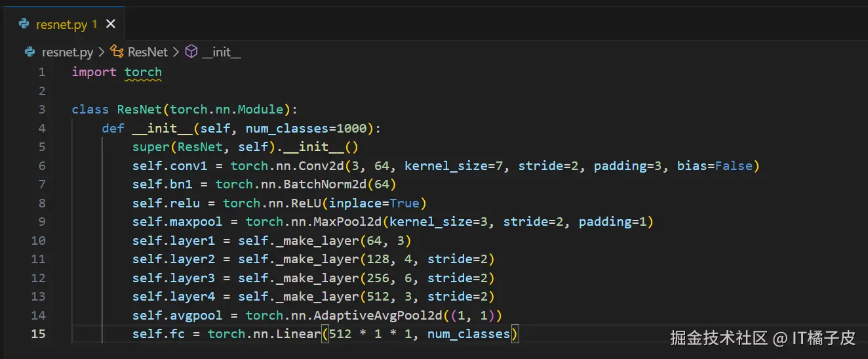This screenshot has width=868, height=359.
Task: Click line number 6 in gutter
Action: [42, 165]
